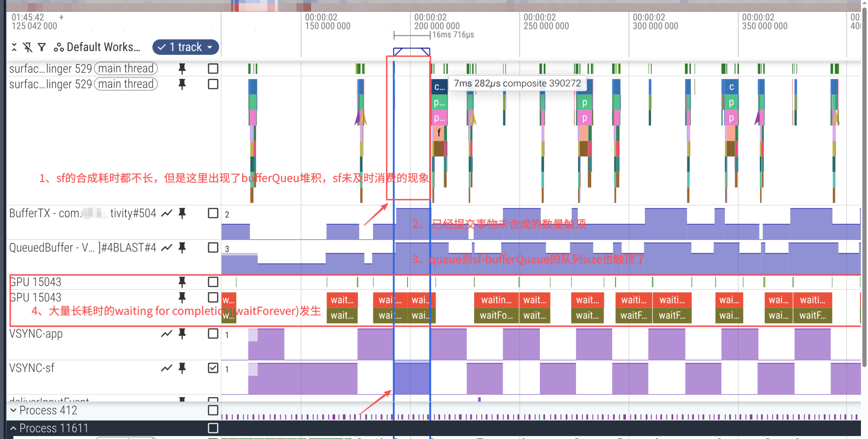Click the QueuedBuffer track chart icon
868x439 pixels.
click(x=166, y=248)
